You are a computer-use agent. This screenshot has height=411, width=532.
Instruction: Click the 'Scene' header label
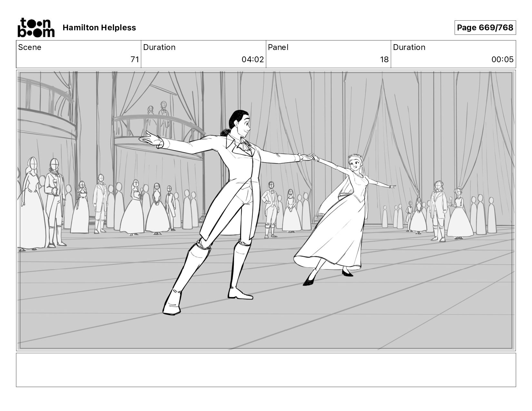30,47
